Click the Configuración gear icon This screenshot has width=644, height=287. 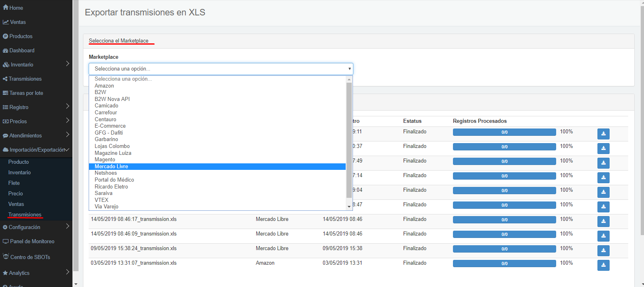[x=5, y=227]
